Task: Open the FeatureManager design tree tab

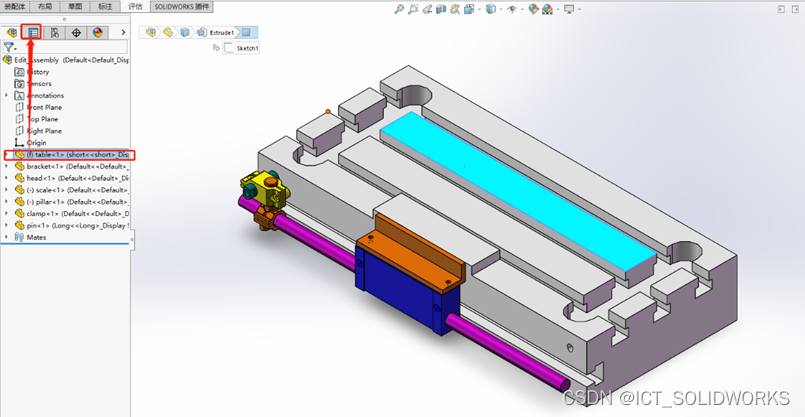Action: pyautogui.click(x=11, y=33)
